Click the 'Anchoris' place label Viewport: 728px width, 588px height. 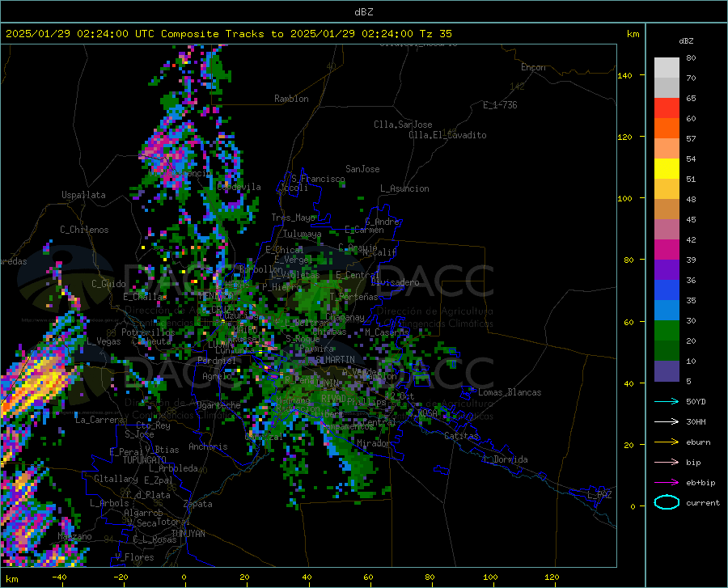pos(208,446)
